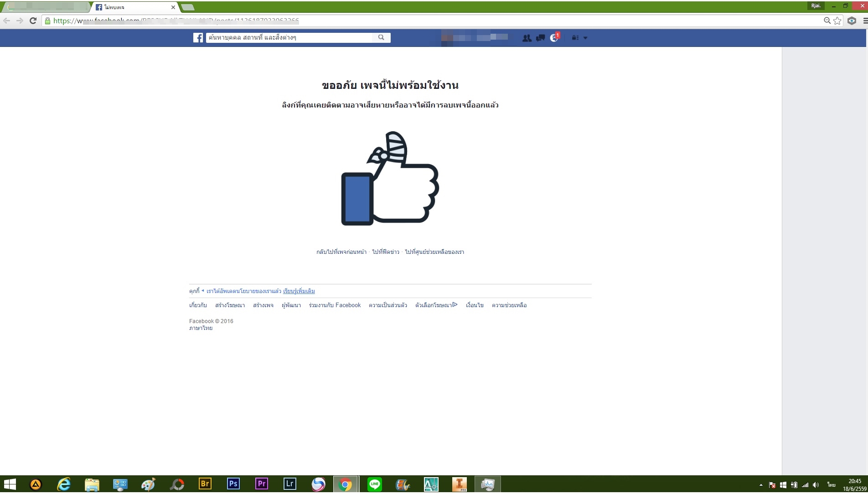868x494 pixels.
Task: Click ไปที่ศูนย์ช่วยเหลือของเรา link
Action: tap(434, 252)
